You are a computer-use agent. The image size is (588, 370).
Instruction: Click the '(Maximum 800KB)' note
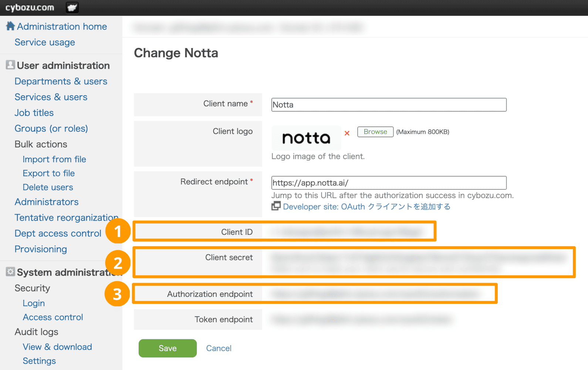[423, 132]
